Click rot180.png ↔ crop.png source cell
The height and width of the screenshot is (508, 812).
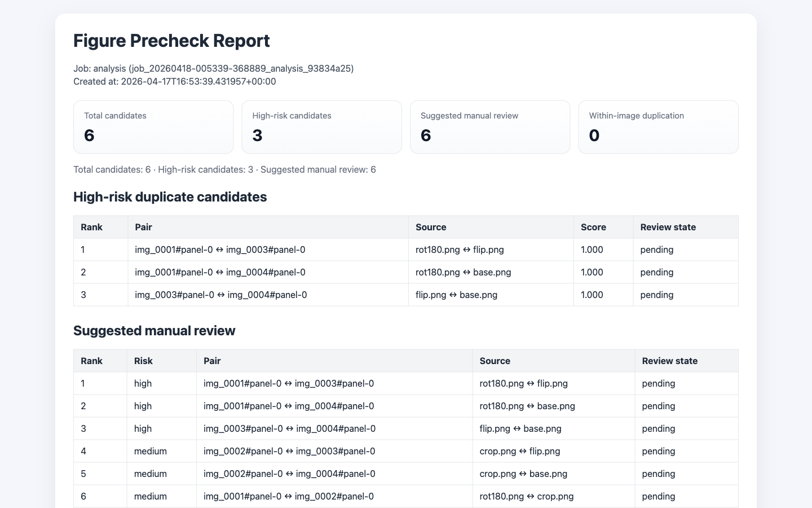[x=527, y=496]
